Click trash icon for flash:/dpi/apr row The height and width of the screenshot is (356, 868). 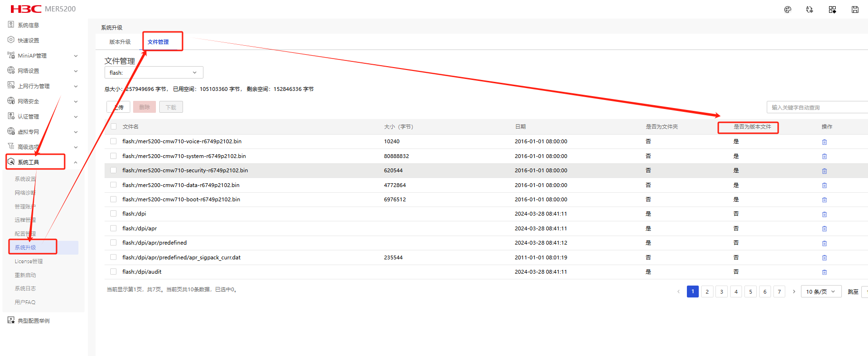click(824, 228)
